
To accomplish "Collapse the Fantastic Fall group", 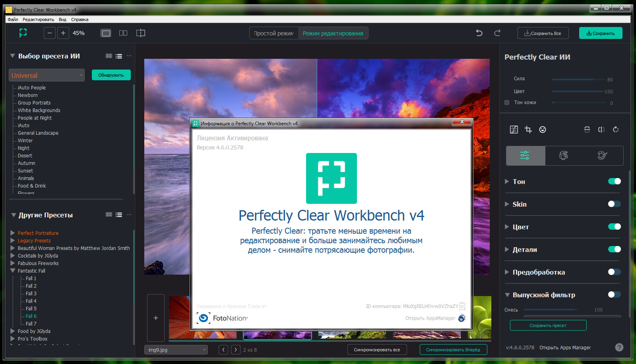I will tap(13, 271).
